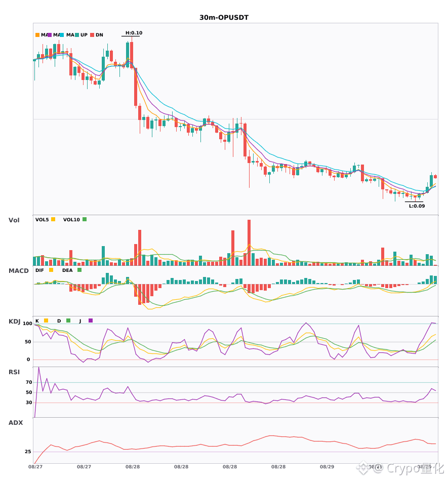Image resolution: width=448 pixels, height=481 pixels.
Task: Click the green VOL10 legend swatch
Action: tap(85, 219)
